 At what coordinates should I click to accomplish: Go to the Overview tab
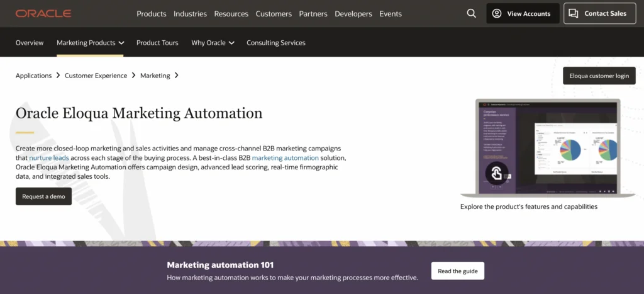click(x=30, y=43)
